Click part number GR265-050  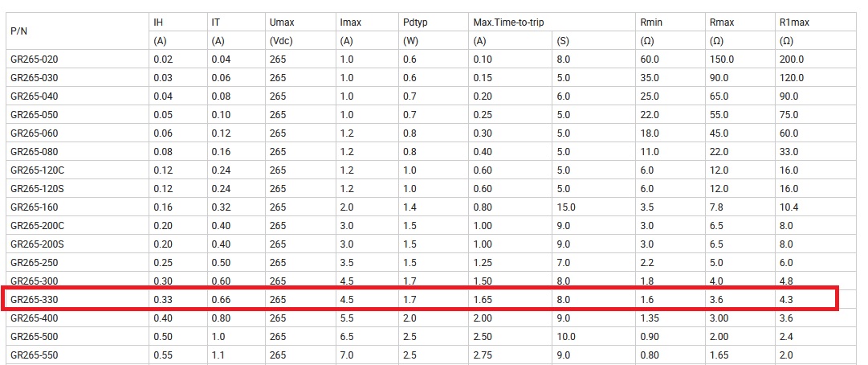coord(35,115)
